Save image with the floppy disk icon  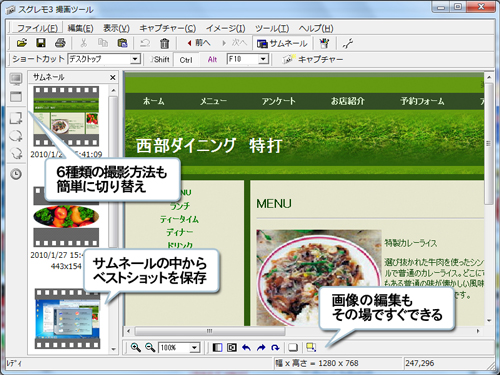tap(41, 43)
